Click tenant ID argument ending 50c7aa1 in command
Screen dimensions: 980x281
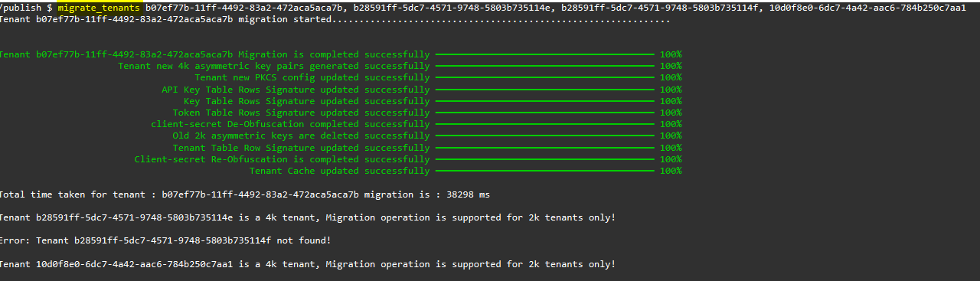(867, 7)
